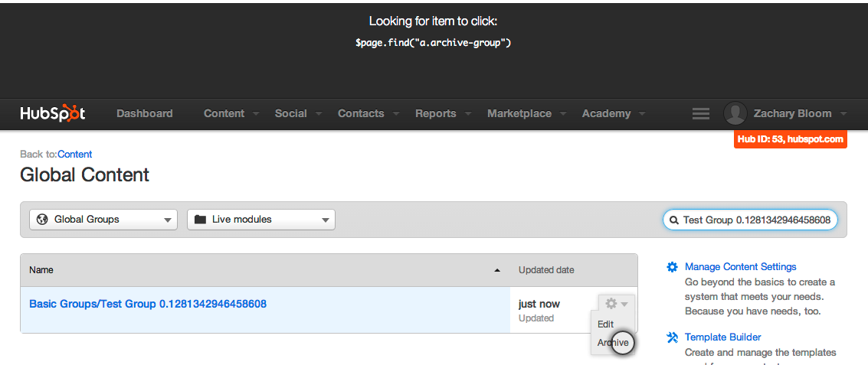Image resolution: width=868 pixels, height=365 pixels.
Task: Open the Contacts nav menu
Action: (368, 113)
